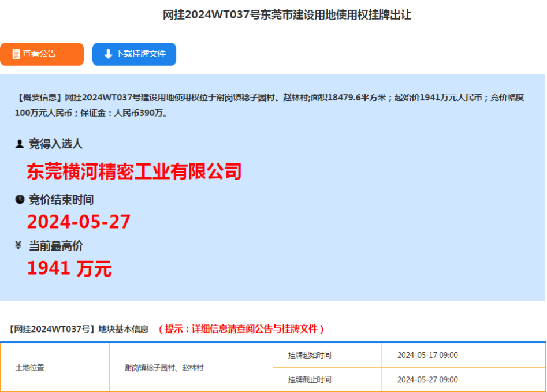Click the 谢岗镇稔子园村、赵林村 location cell
The image size is (547, 392).
click(x=164, y=367)
